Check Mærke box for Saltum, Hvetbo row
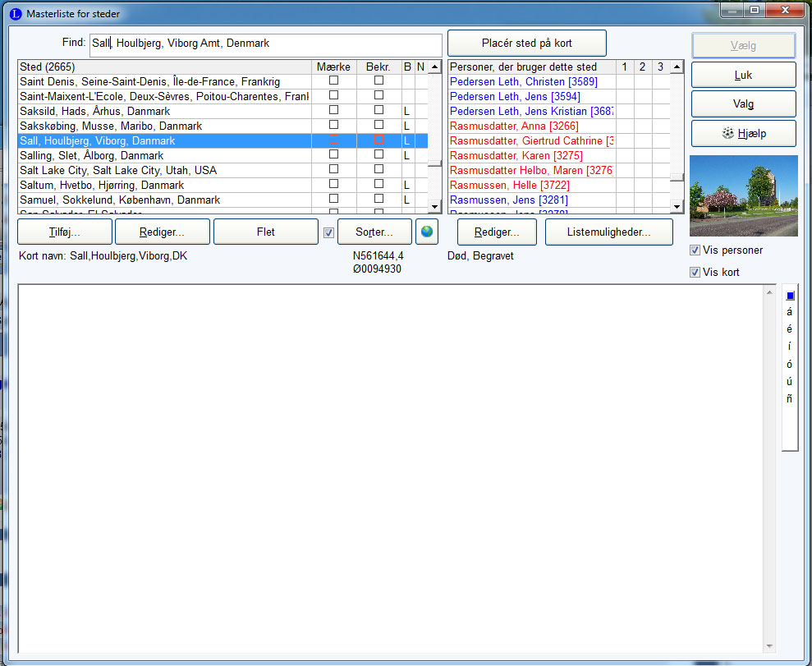Screen dimensions: 812x666 (334, 184)
